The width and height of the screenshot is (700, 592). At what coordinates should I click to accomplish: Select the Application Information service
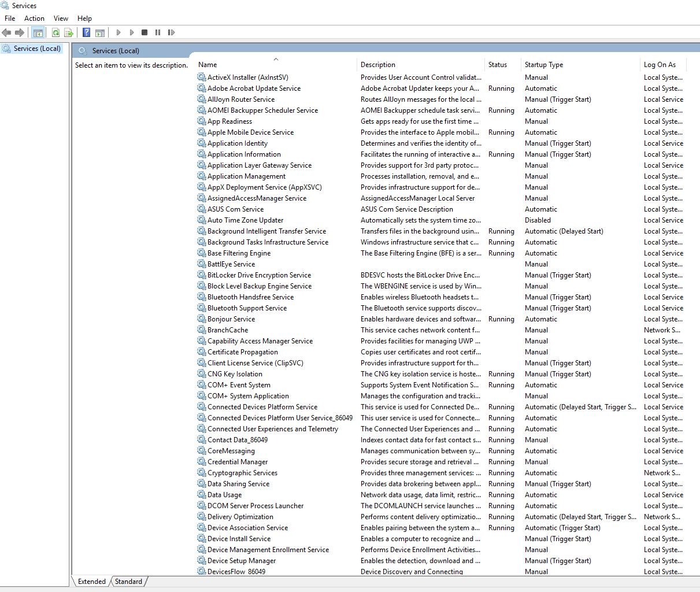tap(244, 154)
